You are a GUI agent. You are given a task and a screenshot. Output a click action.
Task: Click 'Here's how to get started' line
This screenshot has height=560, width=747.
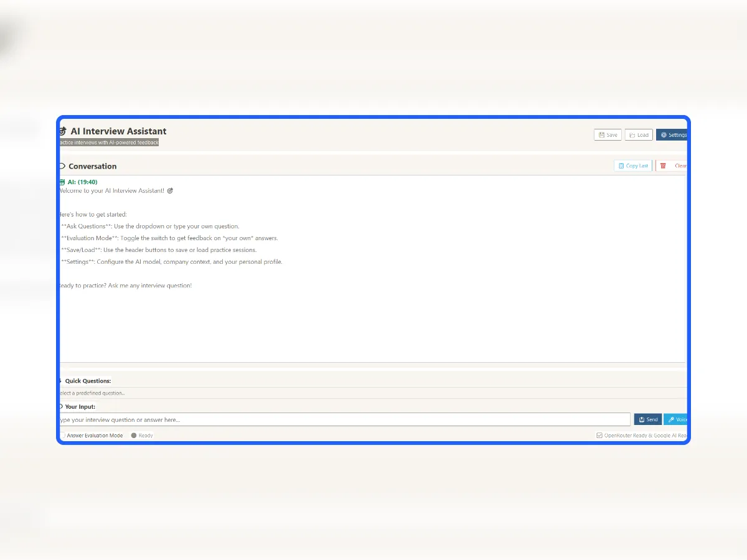[93, 215]
